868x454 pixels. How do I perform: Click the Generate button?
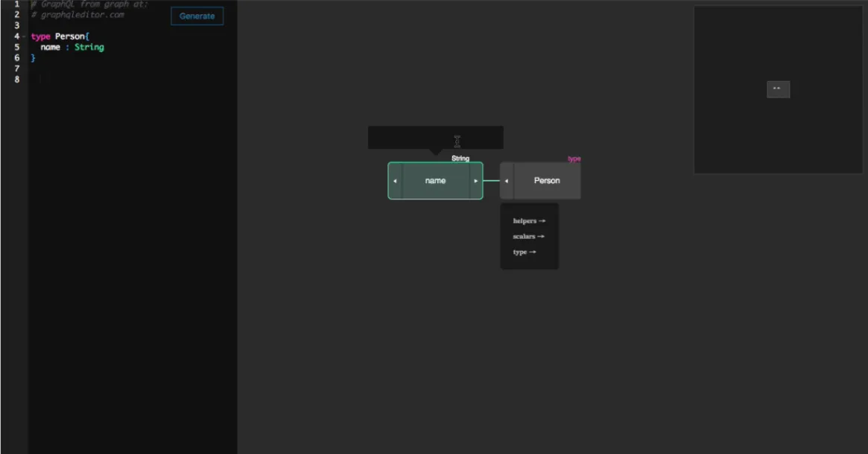click(195, 16)
